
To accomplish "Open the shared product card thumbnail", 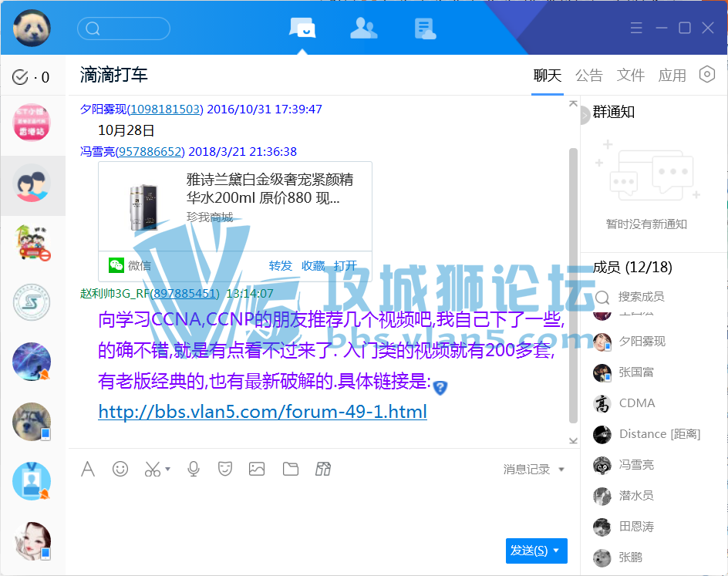I will (143, 207).
